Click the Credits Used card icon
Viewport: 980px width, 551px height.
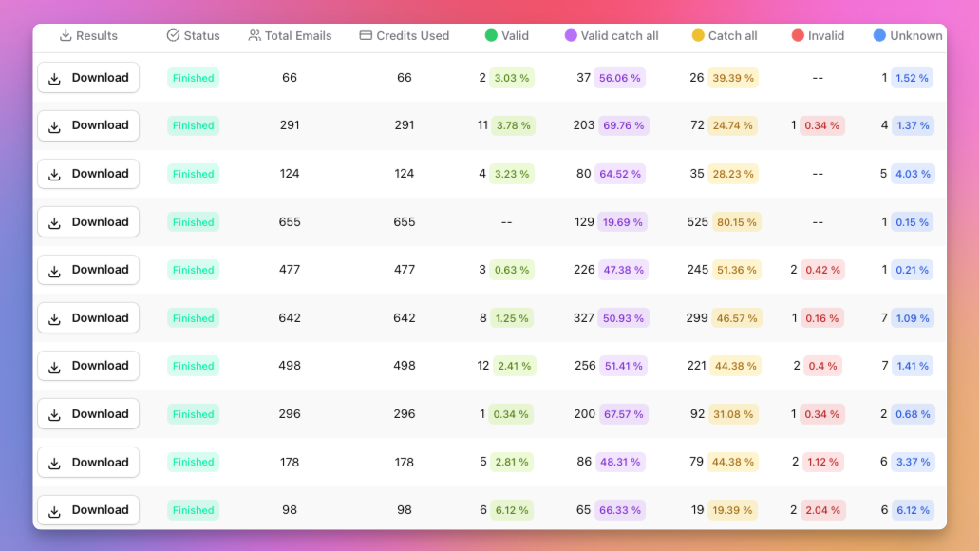(x=366, y=36)
